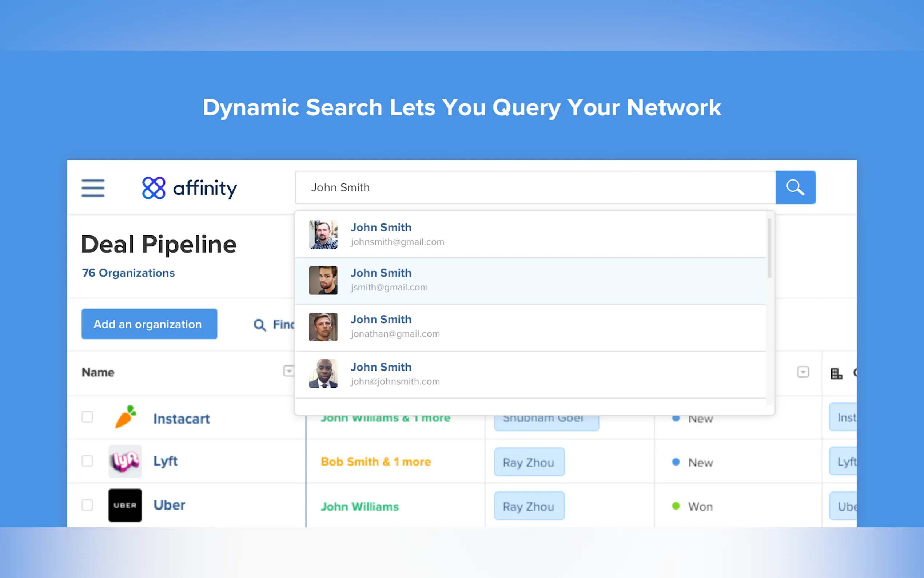Click the Find magnifier icon
This screenshot has width=924, height=578.
click(260, 325)
